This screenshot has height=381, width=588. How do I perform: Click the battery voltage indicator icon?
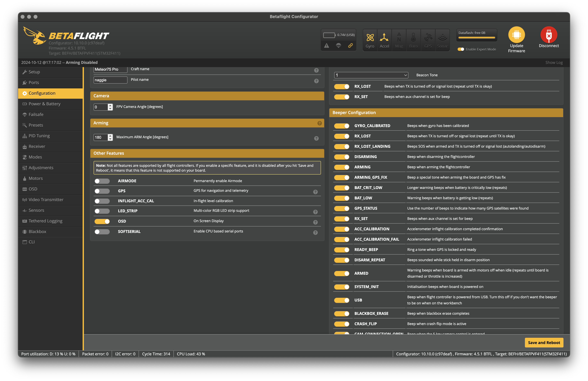[x=329, y=35]
